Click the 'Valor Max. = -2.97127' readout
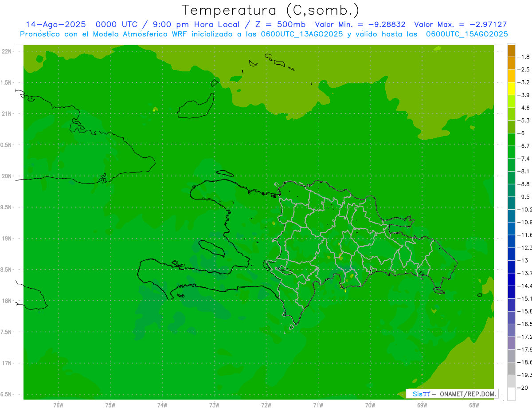Screen dimensions: 532x411 coord(460,25)
